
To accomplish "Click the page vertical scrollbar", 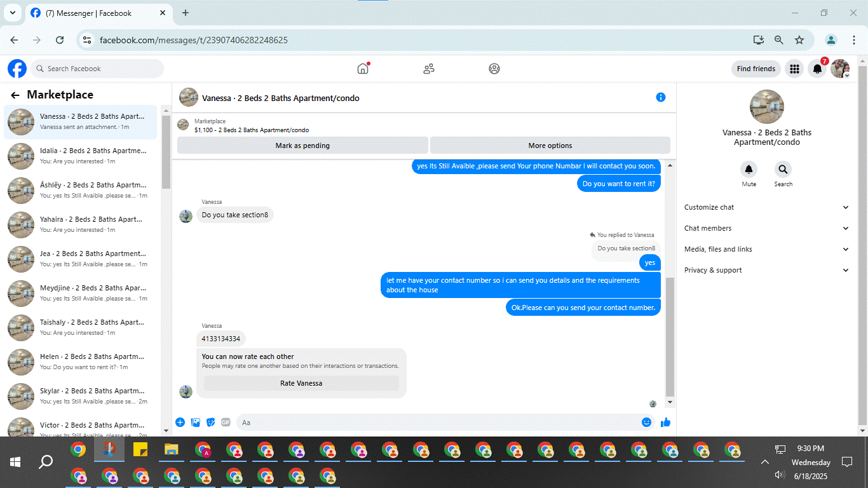I will tap(862, 245).
